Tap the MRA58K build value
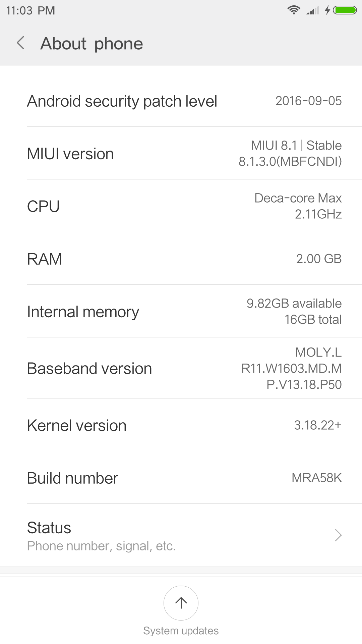 coord(316,478)
